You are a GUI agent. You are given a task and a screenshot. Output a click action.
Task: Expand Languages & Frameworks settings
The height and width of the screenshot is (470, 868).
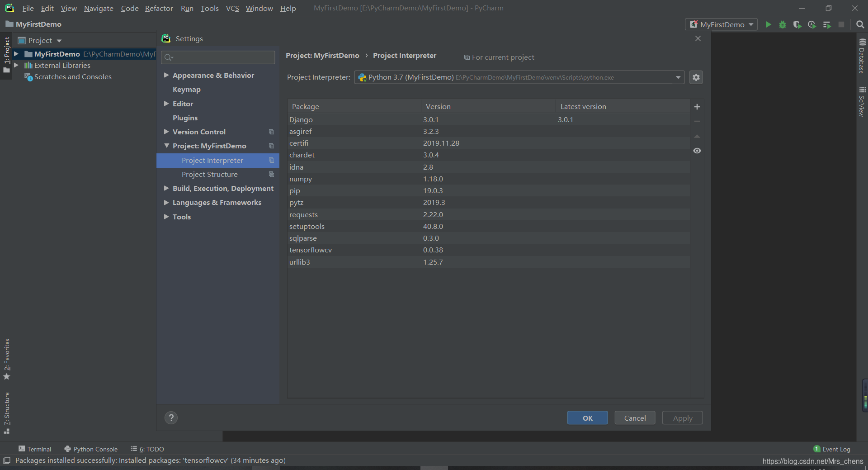pyautogui.click(x=166, y=202)
